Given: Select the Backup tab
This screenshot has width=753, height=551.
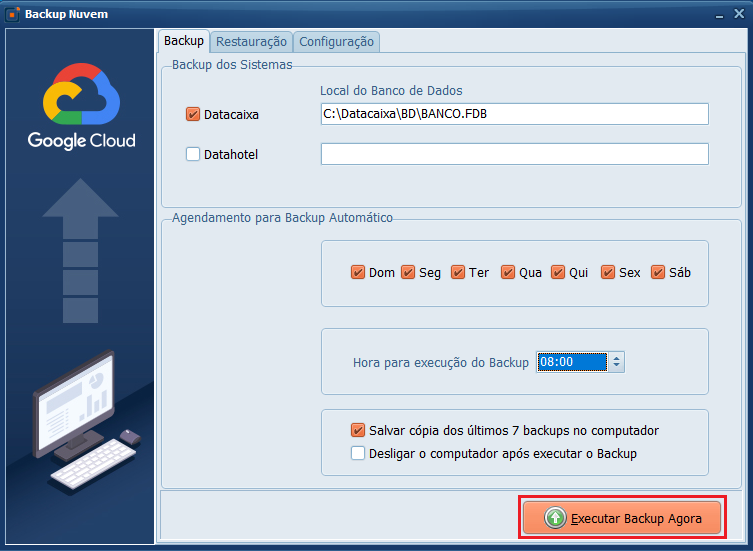Looking at the screenshot, I should coord(184,41).
